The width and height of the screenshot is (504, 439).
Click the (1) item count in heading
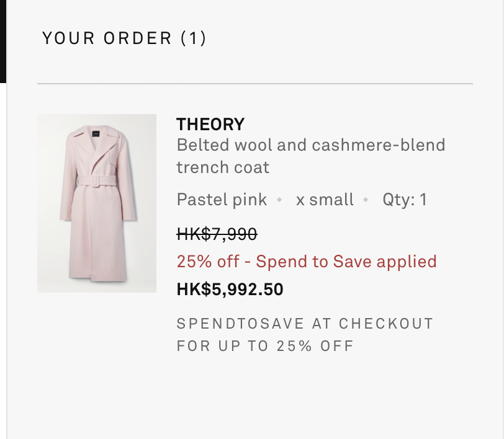[194, 38]
